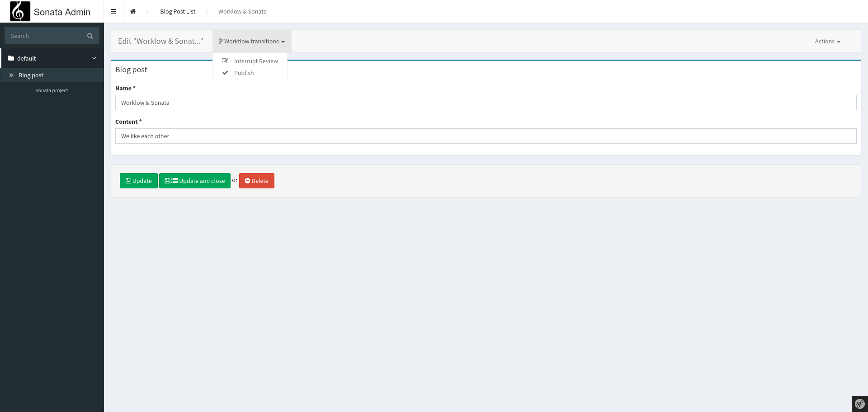
Task: Click the Blog post form heading
Action: click(x=131, y=70)
